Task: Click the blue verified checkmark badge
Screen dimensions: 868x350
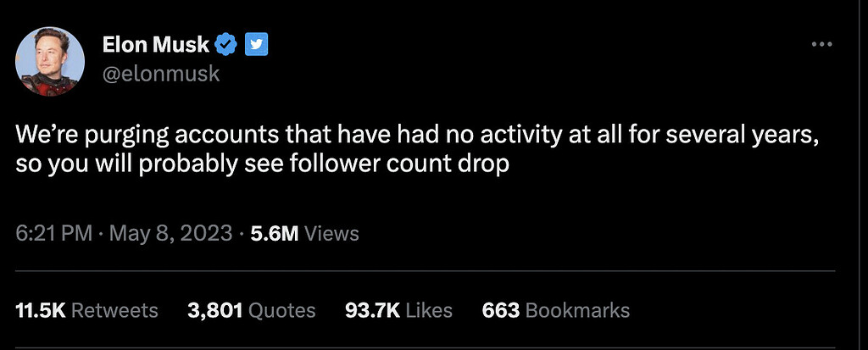Action: (x=226, y=44)
